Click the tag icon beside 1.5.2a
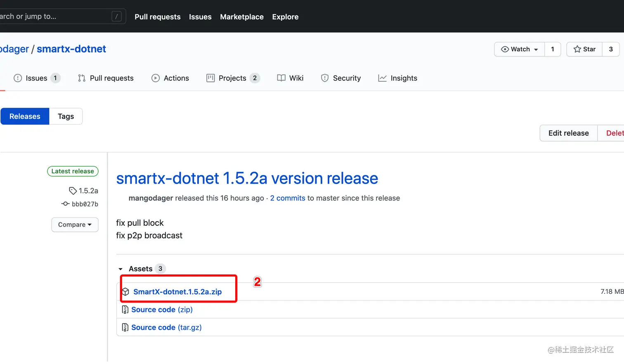 (73, 191)
